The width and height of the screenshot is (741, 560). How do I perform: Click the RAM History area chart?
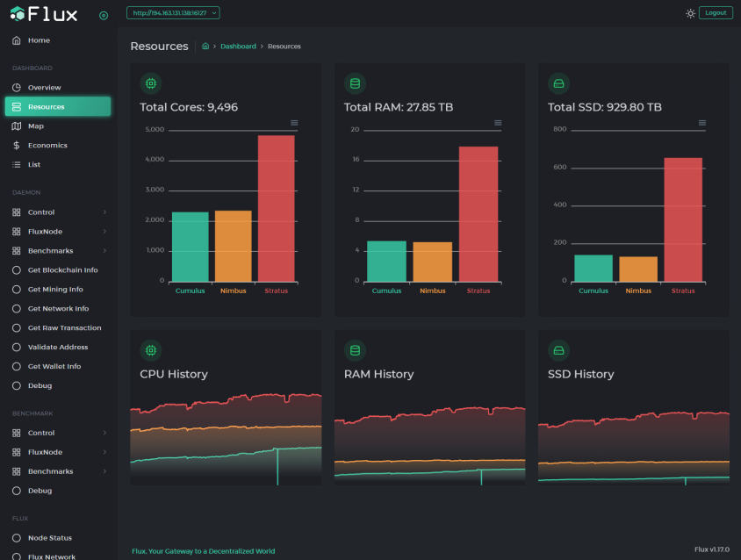(x=429, y=445)
